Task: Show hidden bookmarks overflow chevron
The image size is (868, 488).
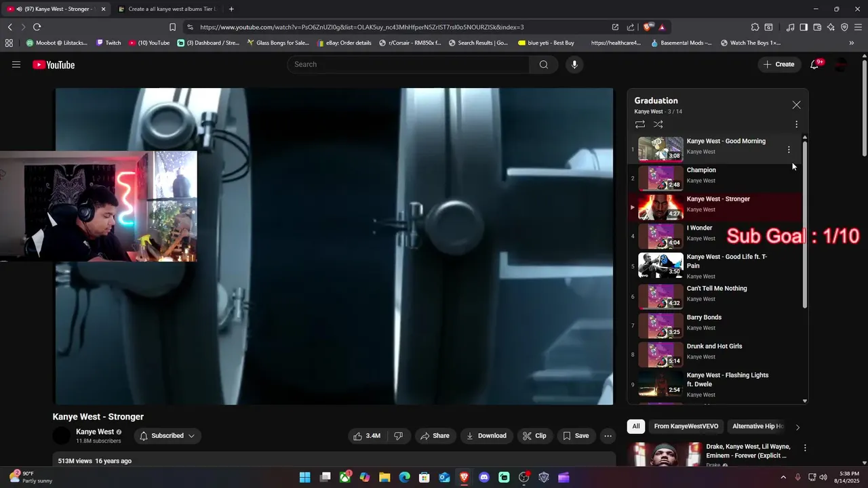Action: tap(852, 43)
